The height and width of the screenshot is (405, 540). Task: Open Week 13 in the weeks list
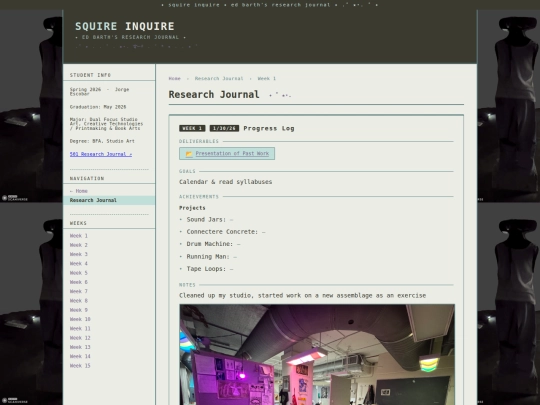(80, 347)
